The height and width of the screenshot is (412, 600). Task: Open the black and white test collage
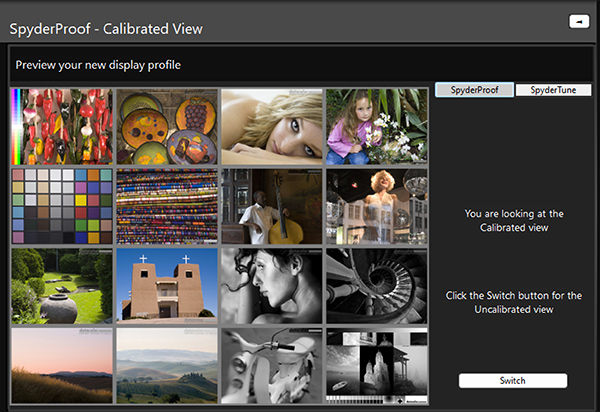click(376, 365)
